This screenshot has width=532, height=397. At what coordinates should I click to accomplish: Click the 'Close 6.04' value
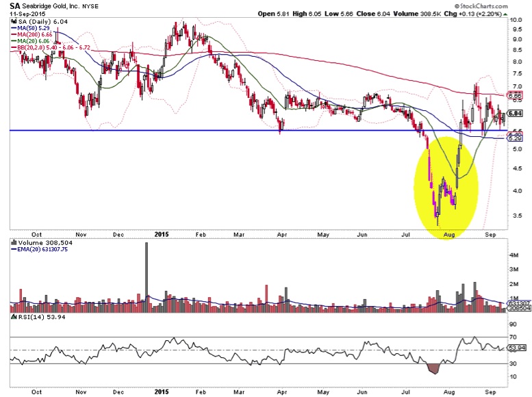click(x=373, y=14)
